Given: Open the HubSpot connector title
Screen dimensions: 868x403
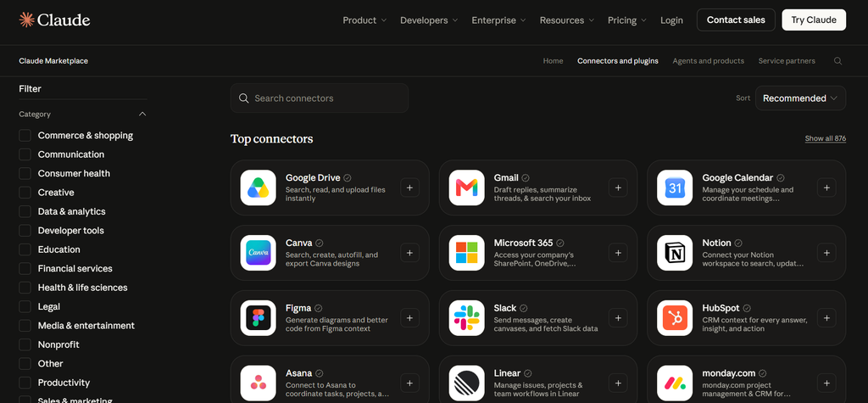Looking at the screenshot, I should [721, 308].
